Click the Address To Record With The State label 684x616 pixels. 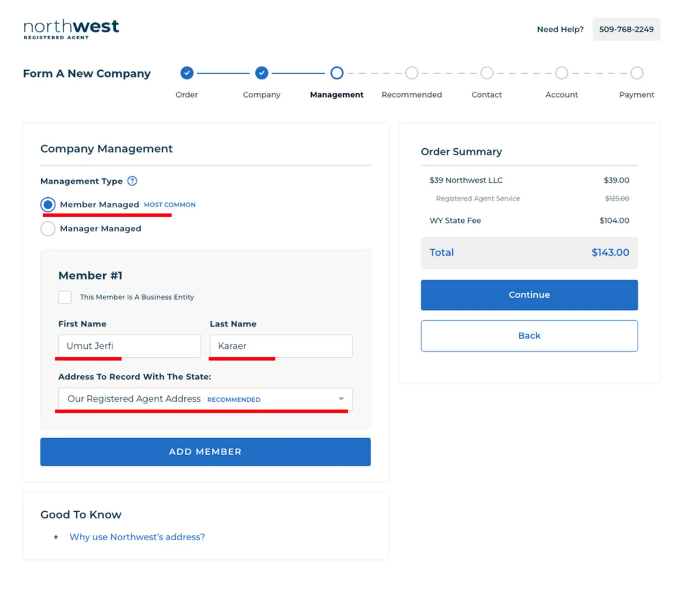(x=135, y=377)
